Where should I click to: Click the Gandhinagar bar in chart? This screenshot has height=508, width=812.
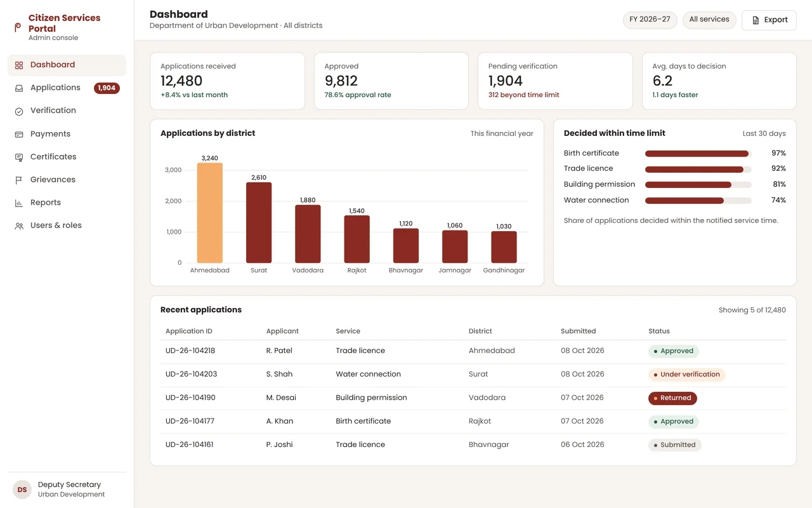(x=504, y=247)
